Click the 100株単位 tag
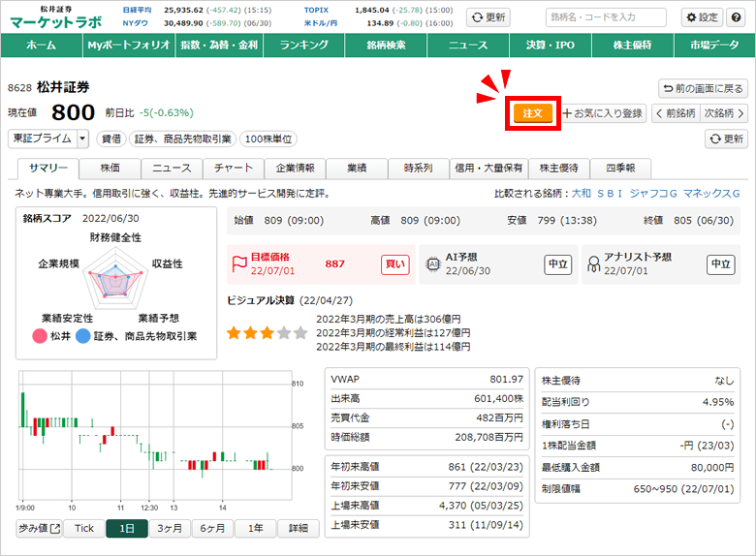 (x=268, y=139)
